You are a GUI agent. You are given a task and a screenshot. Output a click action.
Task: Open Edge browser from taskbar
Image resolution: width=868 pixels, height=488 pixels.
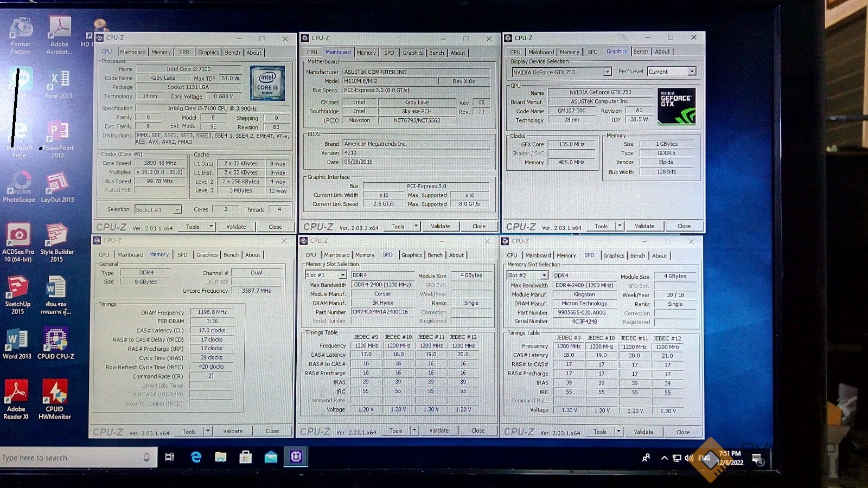[x=196, y=457]
